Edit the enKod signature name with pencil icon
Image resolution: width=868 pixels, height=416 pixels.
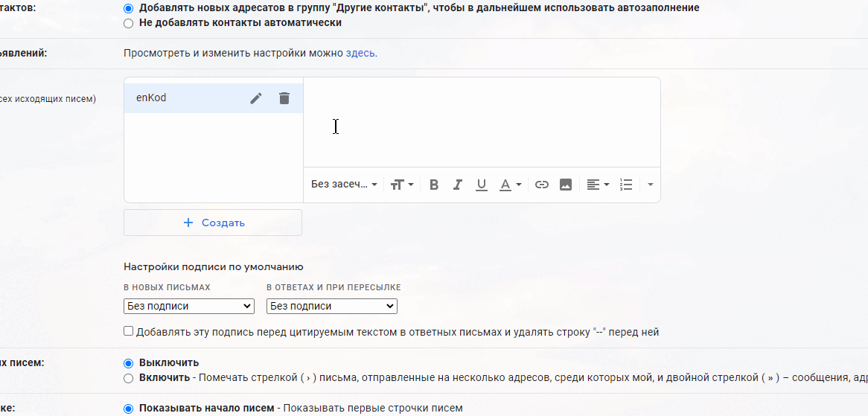point(256,98)
